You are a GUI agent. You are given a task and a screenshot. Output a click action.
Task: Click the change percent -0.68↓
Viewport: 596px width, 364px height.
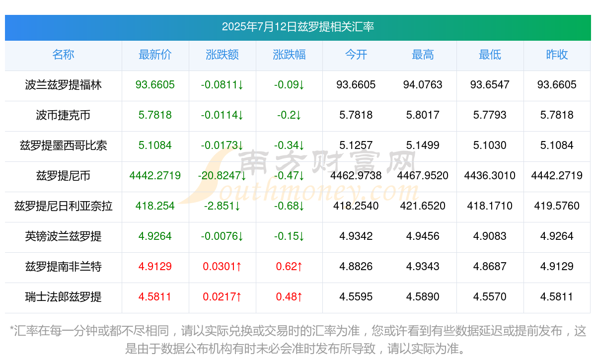289,206
